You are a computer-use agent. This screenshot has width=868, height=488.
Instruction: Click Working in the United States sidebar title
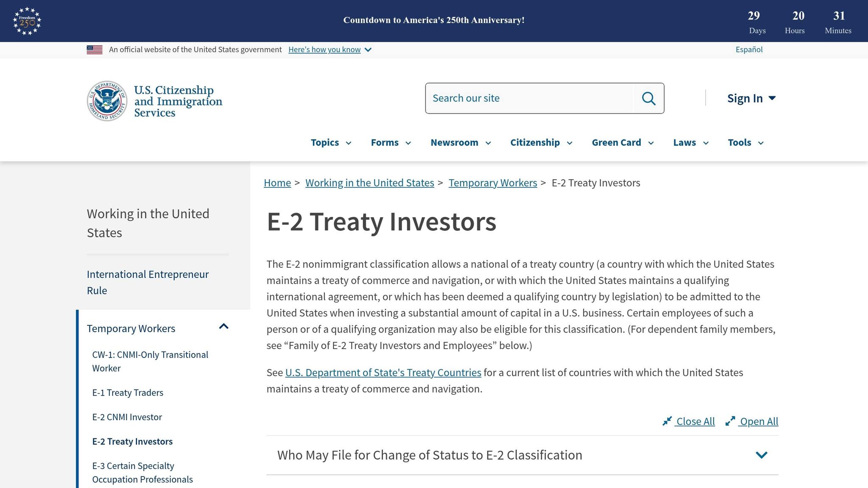(x=148, y=223)
